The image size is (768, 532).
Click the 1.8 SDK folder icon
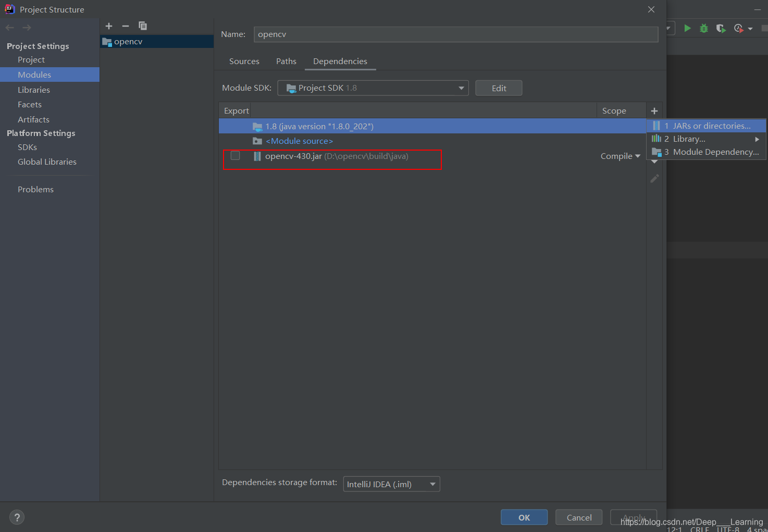[257, 127]
